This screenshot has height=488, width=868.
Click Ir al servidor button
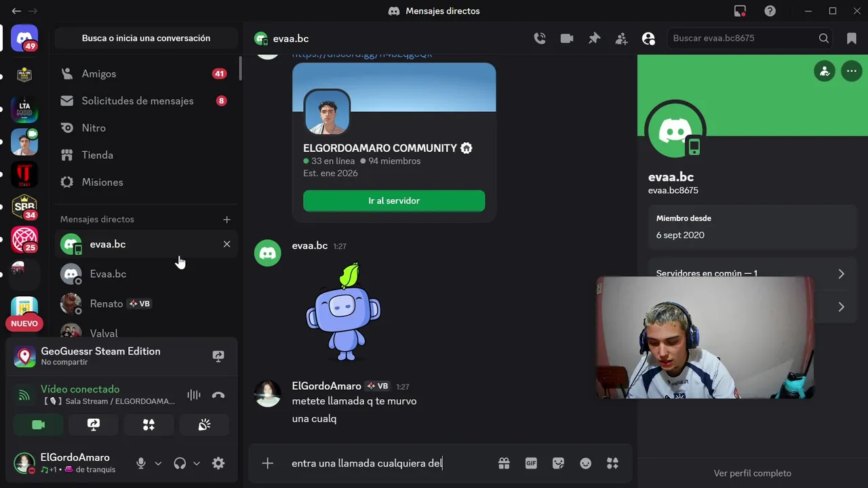(x=394, y=201)
